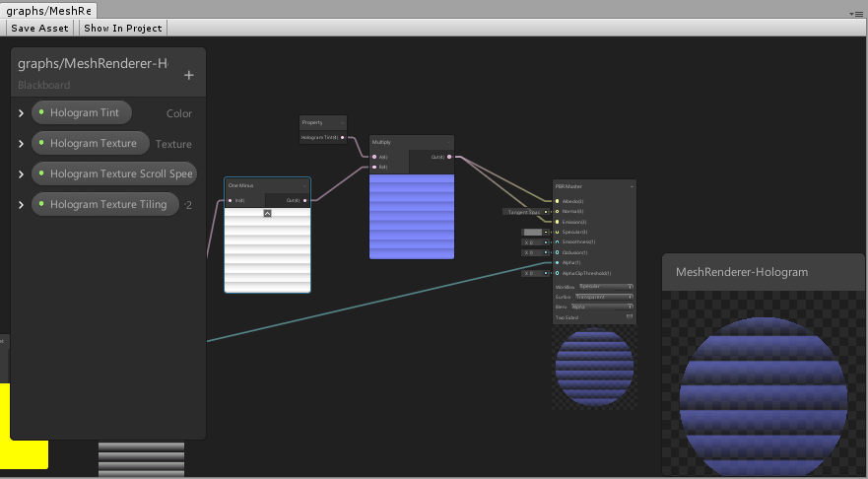Click Save Asset button
868x479 pixels.
(x=39, y=28)
